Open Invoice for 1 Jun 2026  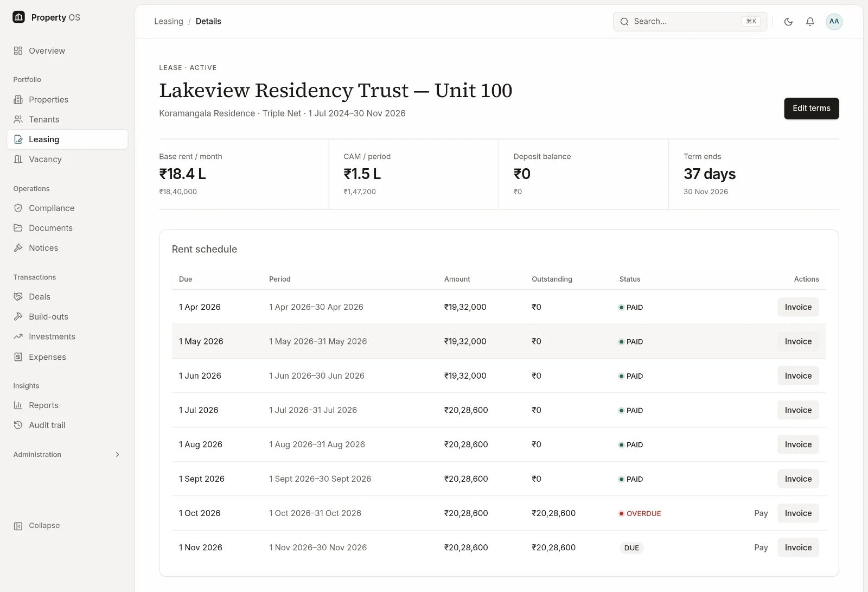coord(798,375)
